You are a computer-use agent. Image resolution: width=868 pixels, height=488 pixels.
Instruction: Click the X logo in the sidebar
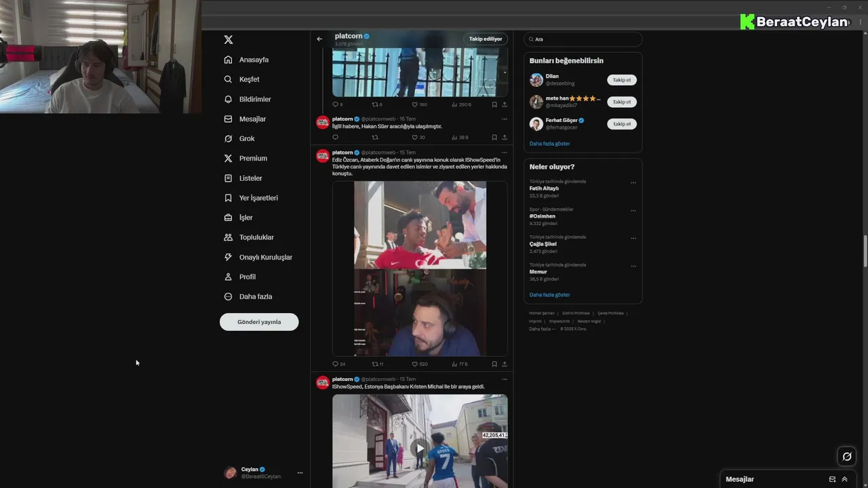pyautogui.click(x=229, y=40)
